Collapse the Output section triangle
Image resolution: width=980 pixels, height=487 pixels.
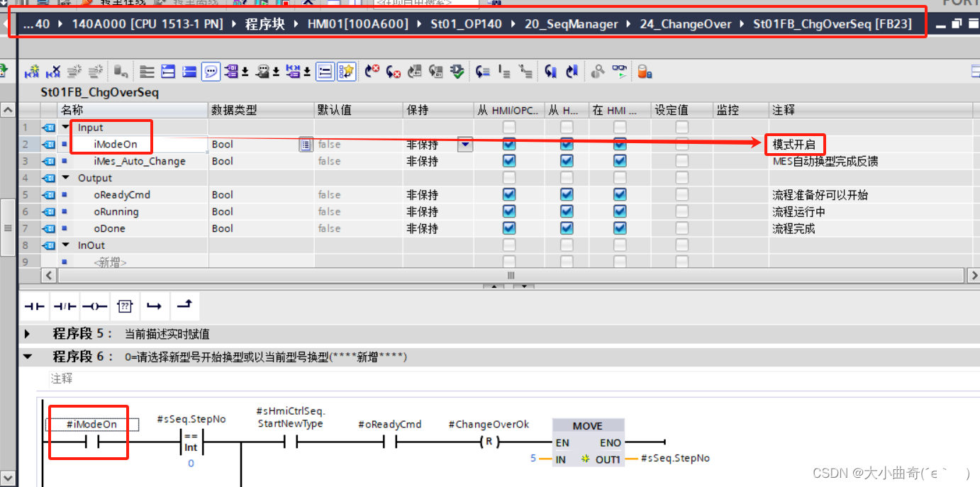coord(66,178)
